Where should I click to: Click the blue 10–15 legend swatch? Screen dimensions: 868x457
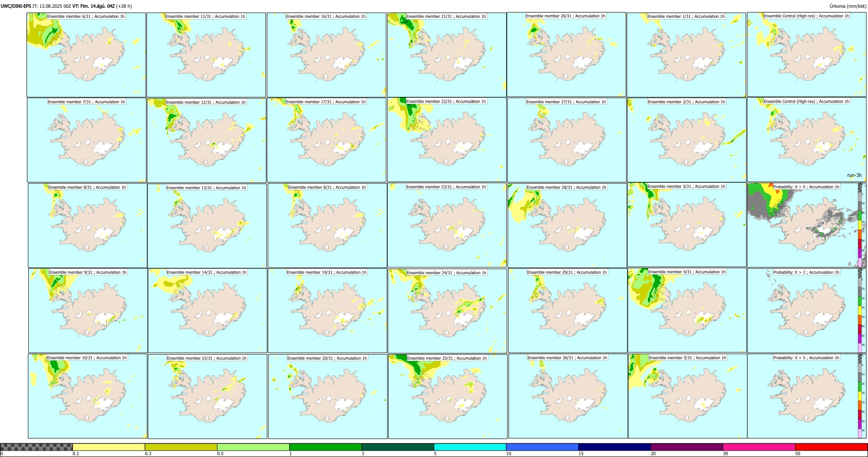coord(542,447)
